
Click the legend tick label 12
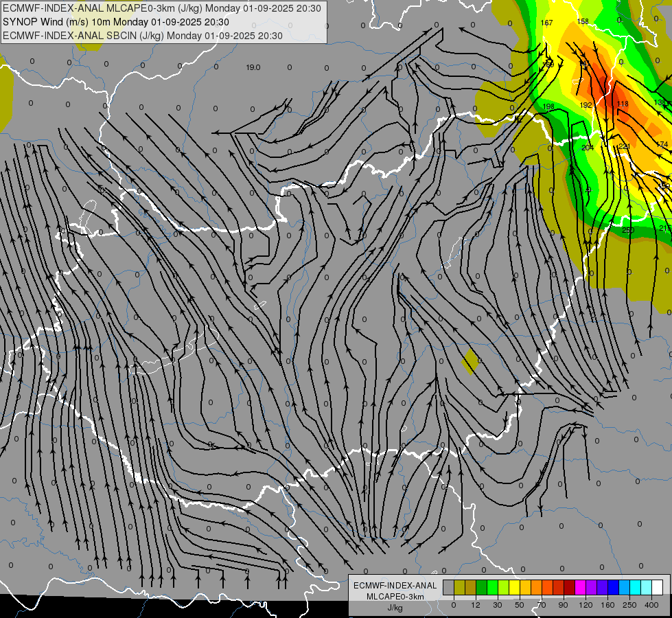pos(476,605)
